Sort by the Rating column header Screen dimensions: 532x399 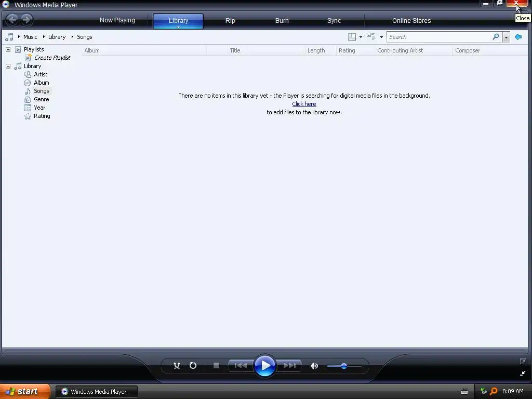point(355,50)
